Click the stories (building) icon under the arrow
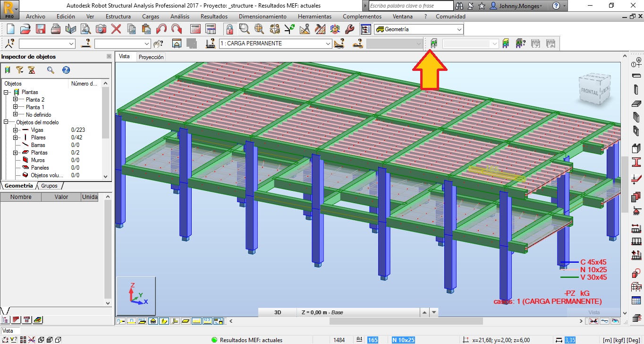 pos(434,43)
